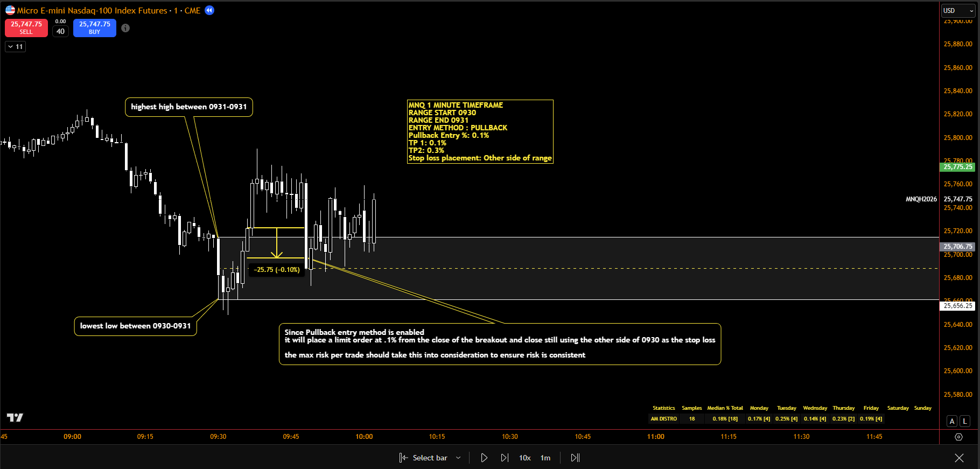
Task: Click the blue replay mode rewind icon
Action: pyautogui.click(x=209, y=10)
